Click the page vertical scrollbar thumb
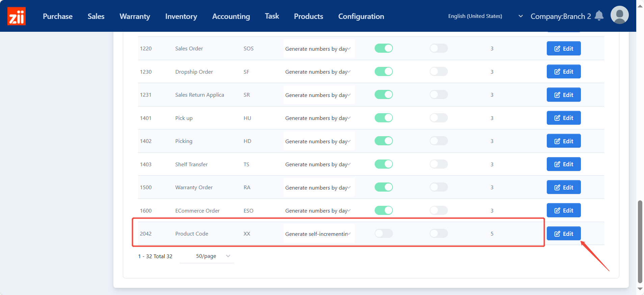The height and width of the screenshot is (295, 644). 640,241
